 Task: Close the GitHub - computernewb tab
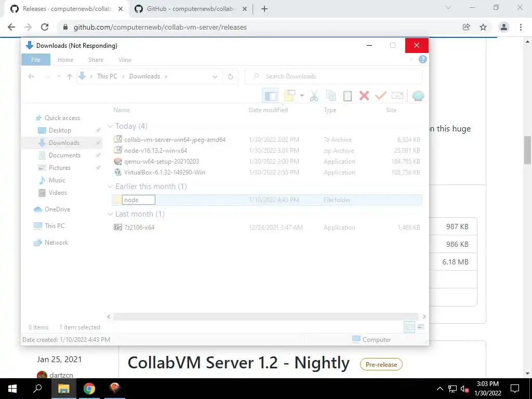tap(244, 9)
